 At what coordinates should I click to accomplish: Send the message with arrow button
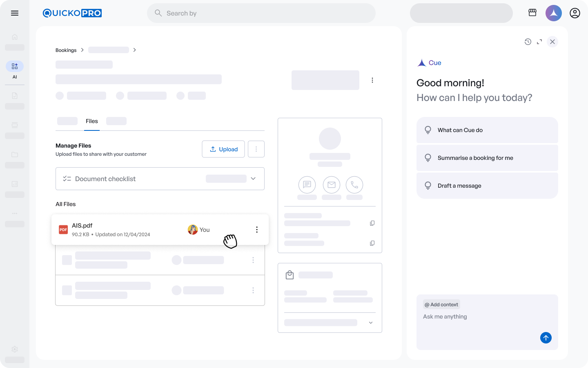[x=546, y=338]
